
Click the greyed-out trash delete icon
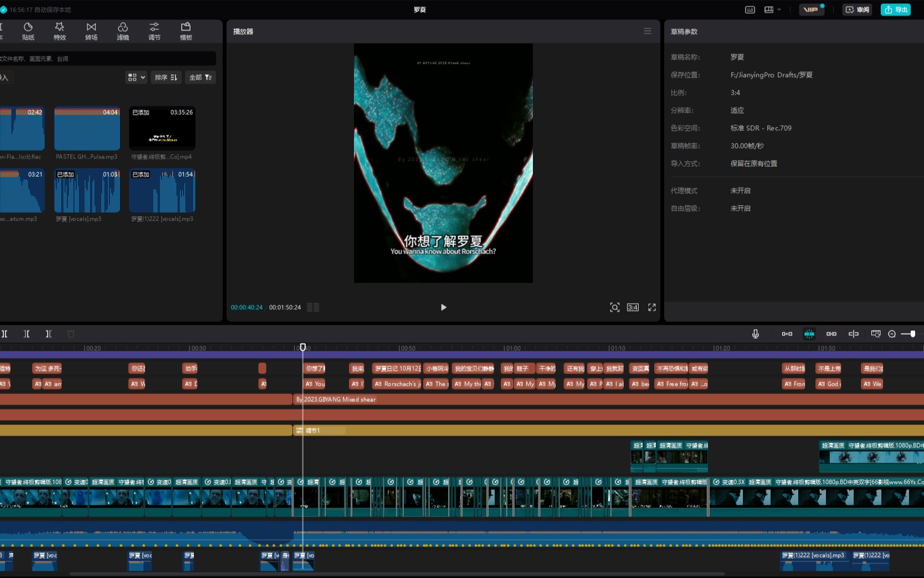71,334
